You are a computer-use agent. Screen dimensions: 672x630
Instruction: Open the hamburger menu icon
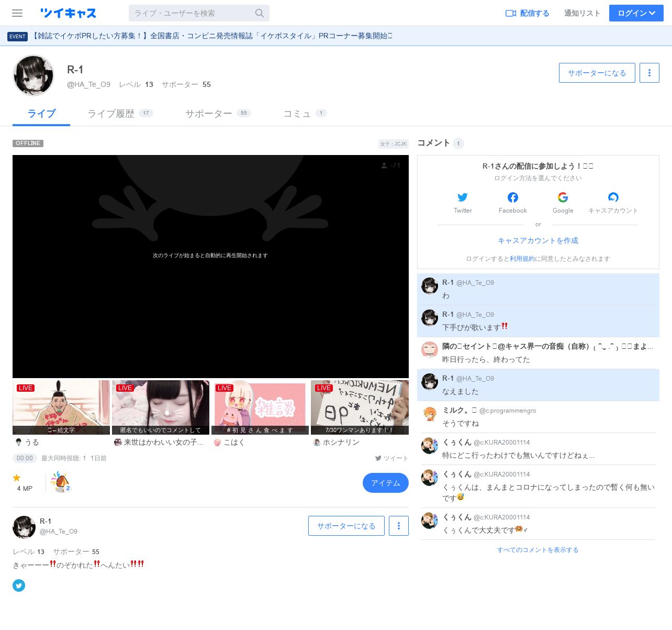coord(17,13)
